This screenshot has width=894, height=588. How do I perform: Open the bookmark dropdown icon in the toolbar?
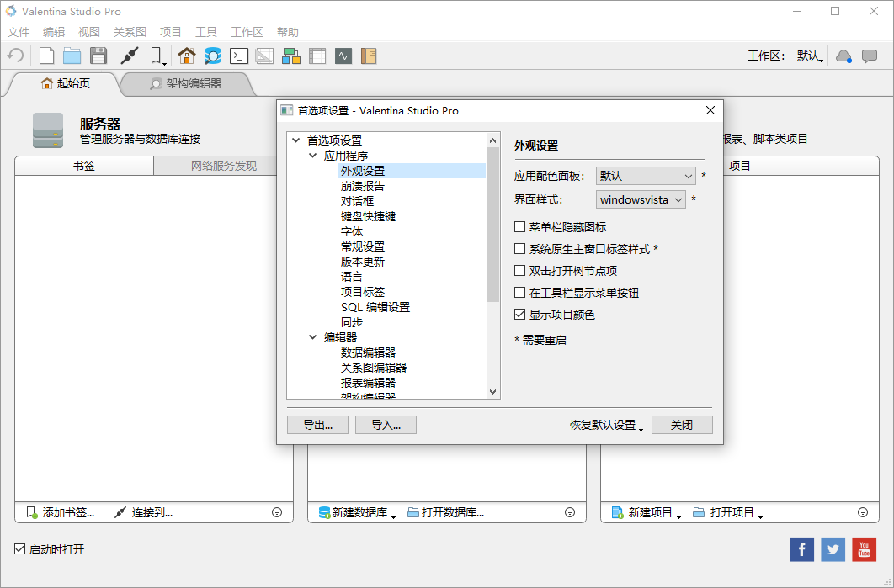tap(157, 56)
